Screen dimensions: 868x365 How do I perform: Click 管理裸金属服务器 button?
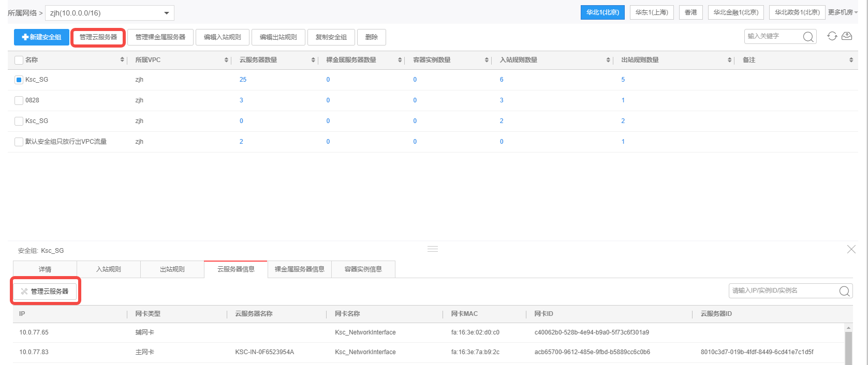pyautogui.click(x=160, y=37)
